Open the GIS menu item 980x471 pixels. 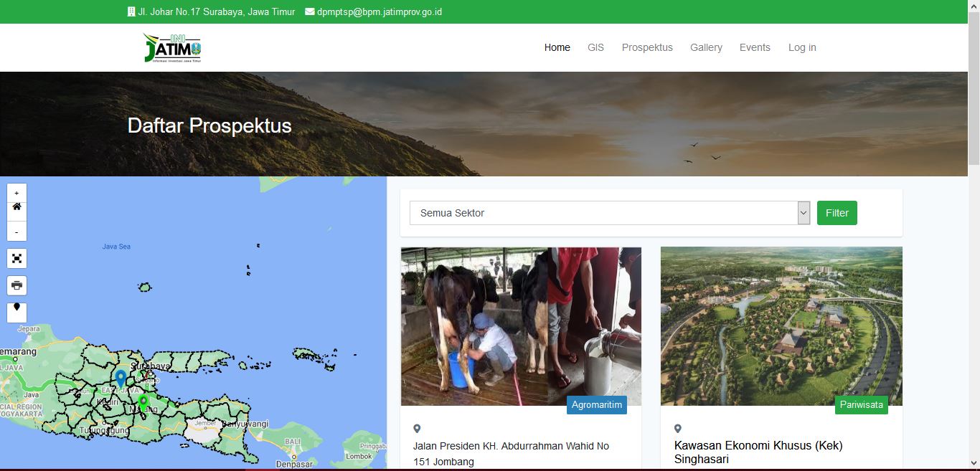pos(595,47)
